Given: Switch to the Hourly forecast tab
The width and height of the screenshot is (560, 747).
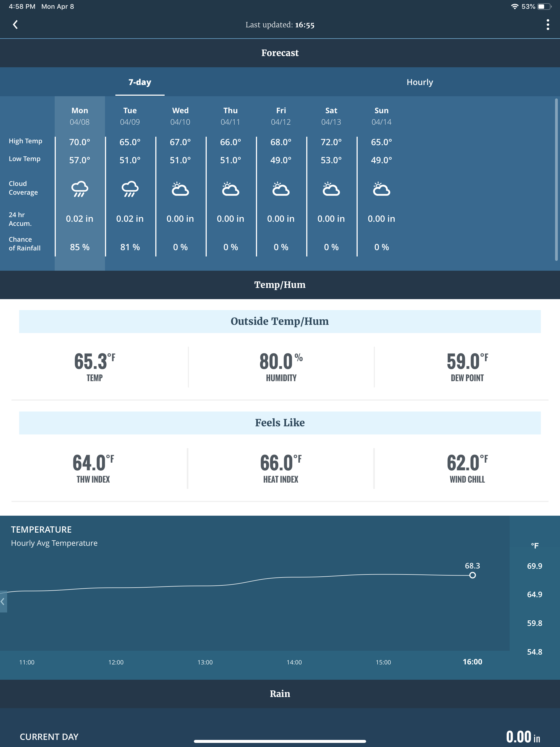Looking at the screenshot, I should (419, 82).
